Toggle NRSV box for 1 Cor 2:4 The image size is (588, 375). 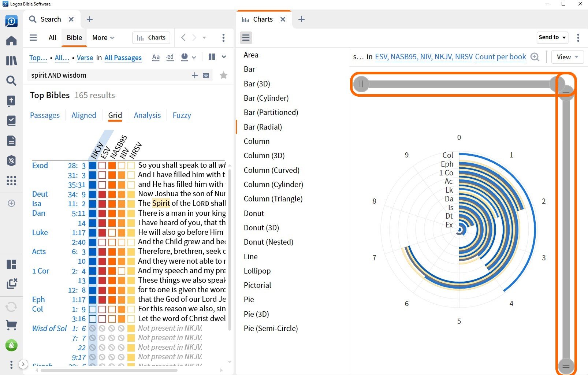click(131, 271)
